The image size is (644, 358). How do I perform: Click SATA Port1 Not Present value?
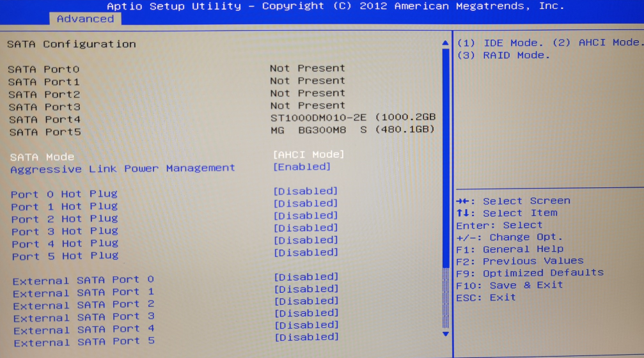307,81
